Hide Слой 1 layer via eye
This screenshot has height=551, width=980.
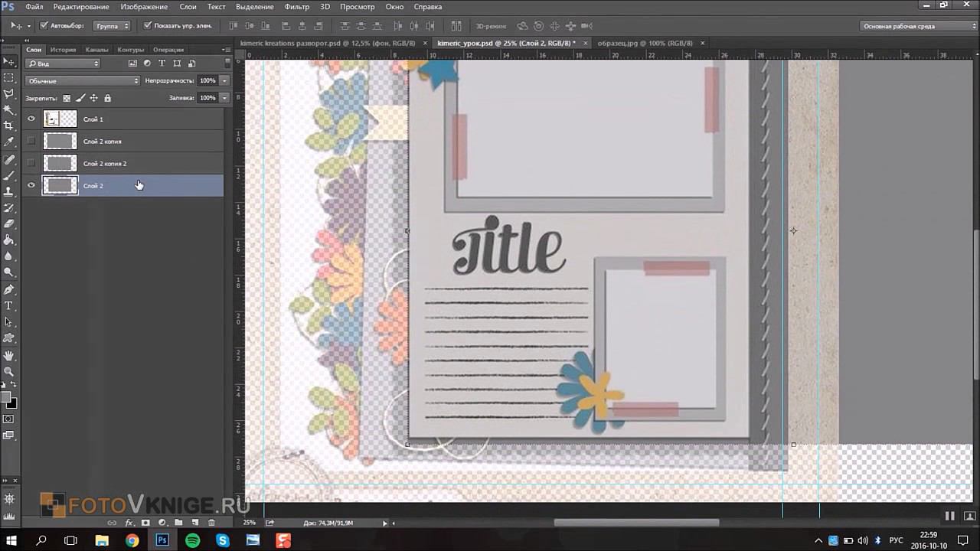pyautogui.click(x=31, y=119)
